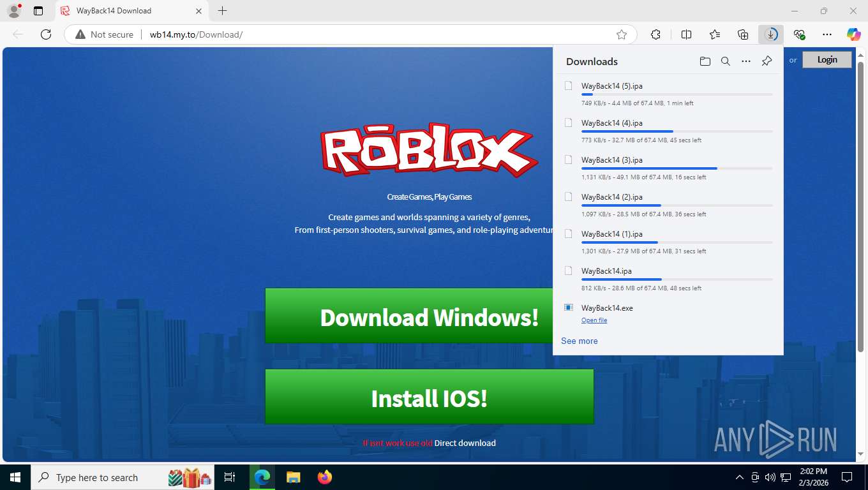This screenshot has height=490, width=868.
Task: Click WayBack14 (3).ipa progress bar
Action: click(677, 168)
